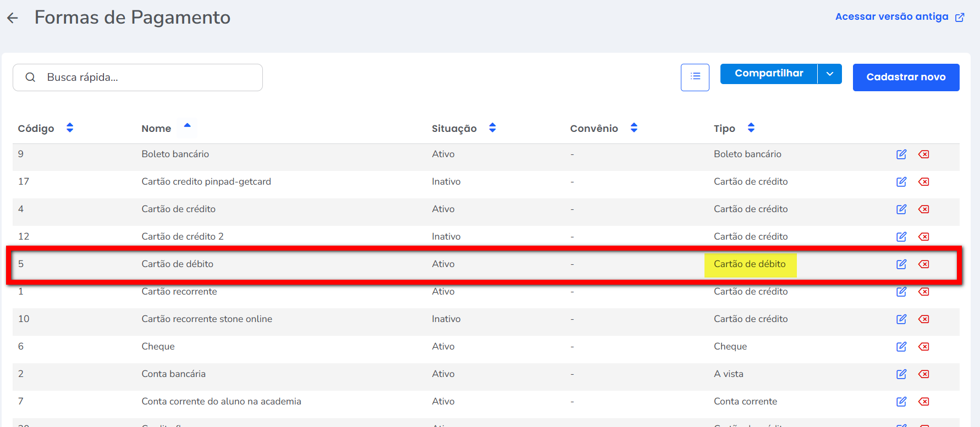Viewport: 980px width, 427px height.
Task: Focus the Busca rápida search field
Action: click(148, 77)
